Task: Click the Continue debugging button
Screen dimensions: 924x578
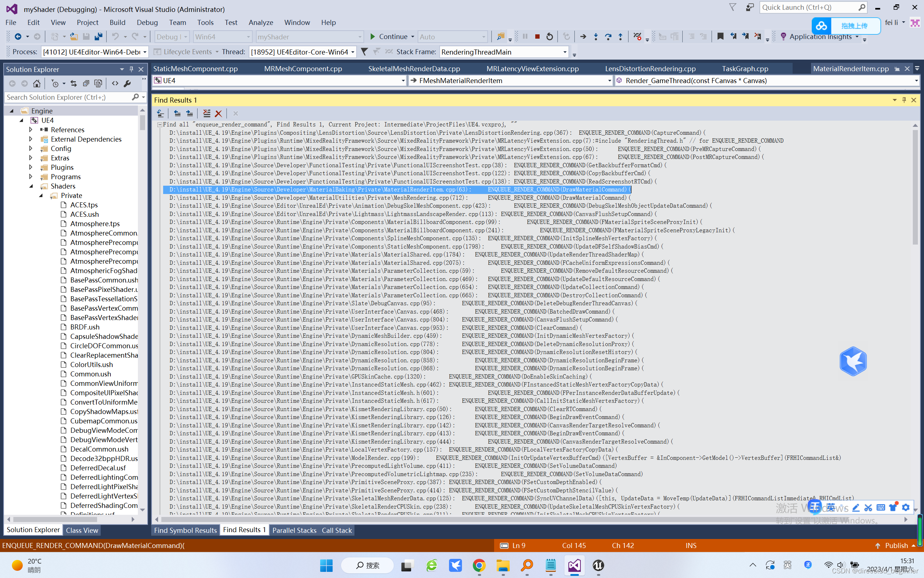Action: coord(389,37)
